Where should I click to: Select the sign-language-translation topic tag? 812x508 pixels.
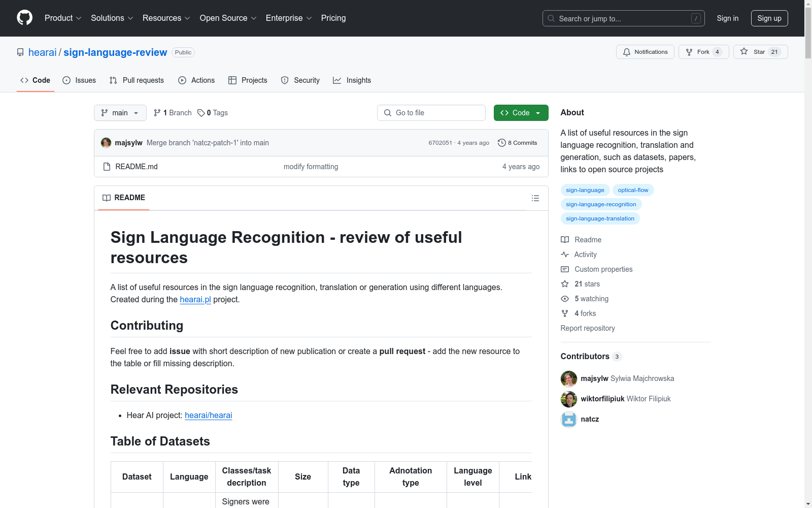[600, 218]
